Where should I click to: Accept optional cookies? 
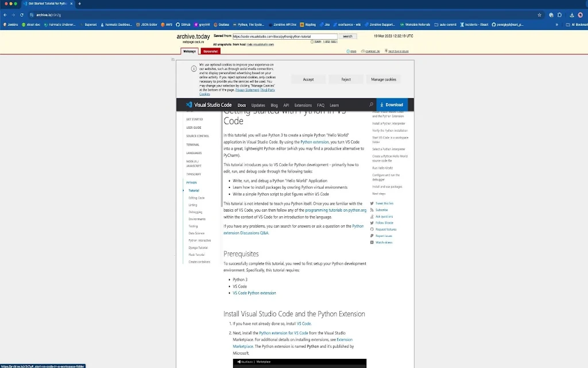[308, 79]
